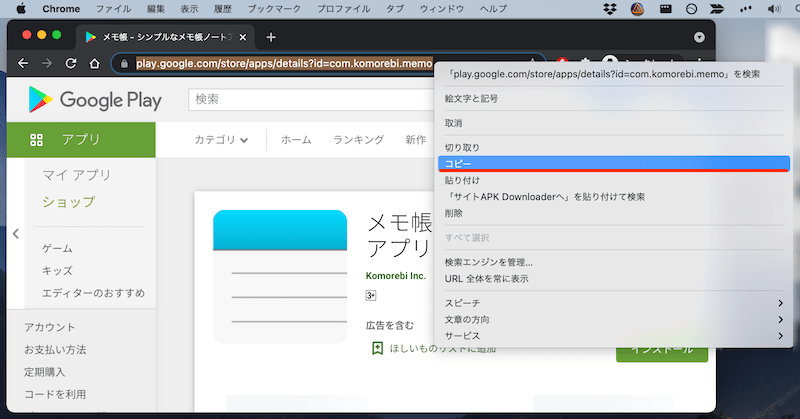The height and width of the screenshot is (419, 800).
Task: Choose 検索エンジンを管理 from context menu
Action: coord(614,262)
